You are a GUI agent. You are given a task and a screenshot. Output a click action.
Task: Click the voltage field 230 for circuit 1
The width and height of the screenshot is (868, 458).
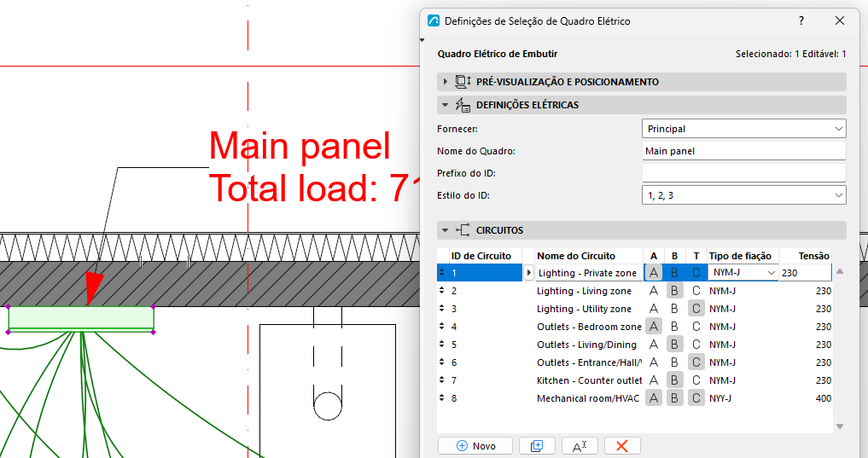(x=806, y=273)
